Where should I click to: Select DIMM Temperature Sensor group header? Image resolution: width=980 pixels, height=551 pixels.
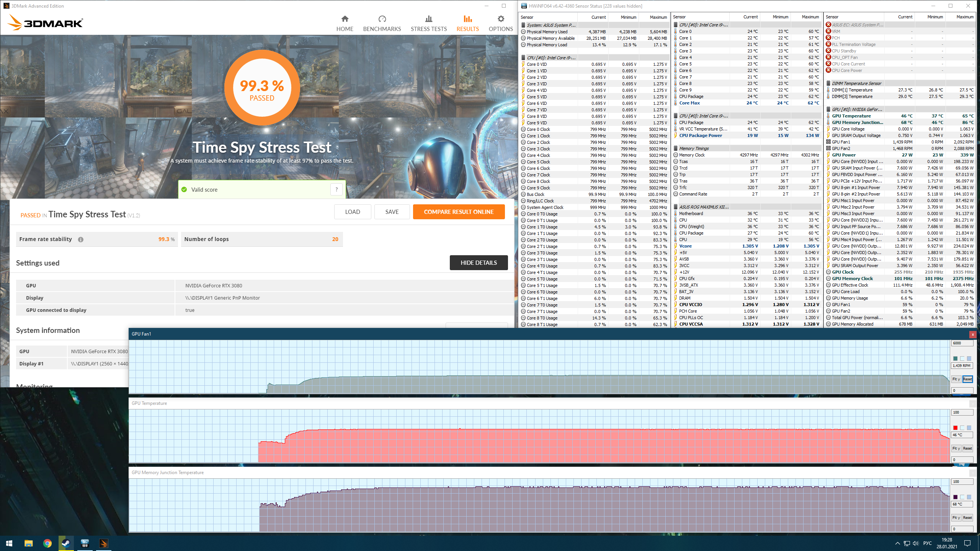tap(900, 83)
